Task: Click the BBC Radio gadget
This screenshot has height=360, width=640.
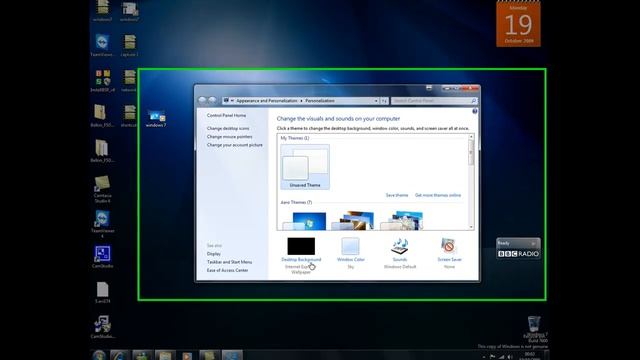Action: pyautogui.click(x=518, y=249)
